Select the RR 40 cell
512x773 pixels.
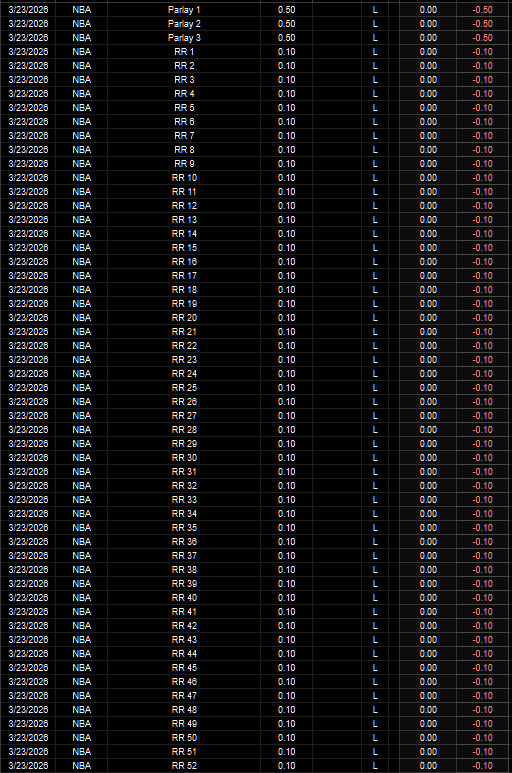click(x=184, y=597)
